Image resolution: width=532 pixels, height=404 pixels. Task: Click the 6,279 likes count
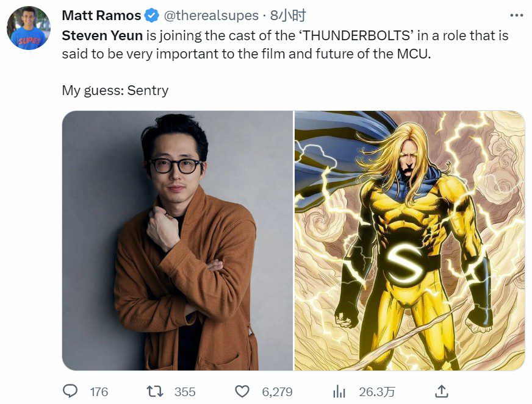point(277,392)
